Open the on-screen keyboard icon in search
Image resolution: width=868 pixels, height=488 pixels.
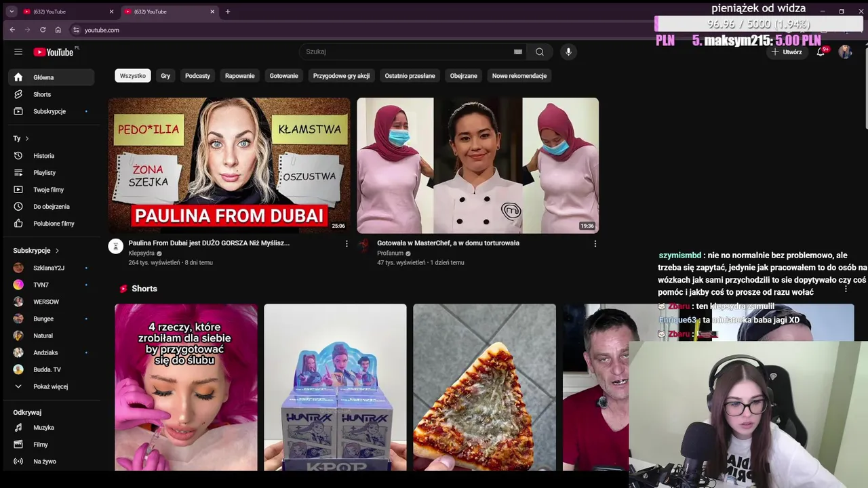[518, 52]
